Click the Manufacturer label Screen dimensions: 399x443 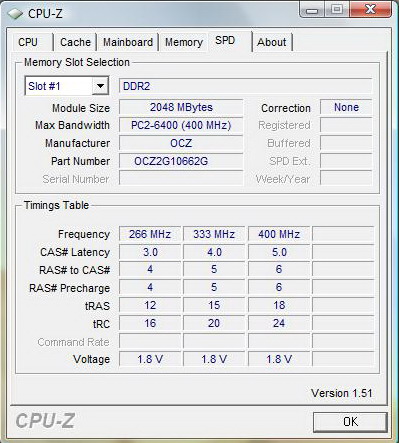coord(77,143)
